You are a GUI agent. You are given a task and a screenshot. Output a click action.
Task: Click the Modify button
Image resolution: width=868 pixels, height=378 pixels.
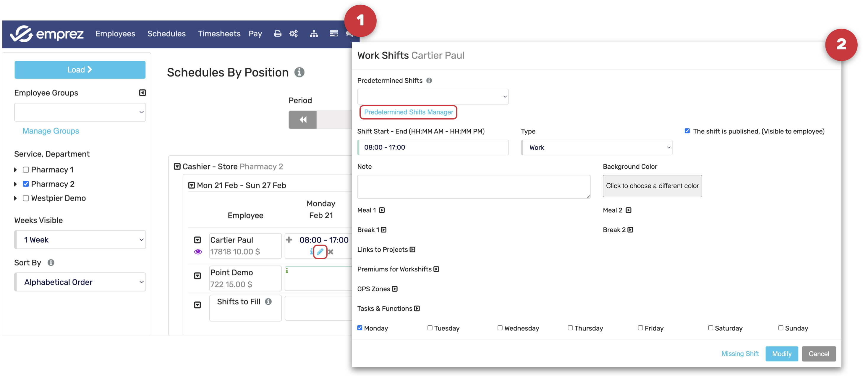click(x=781, y=354)
